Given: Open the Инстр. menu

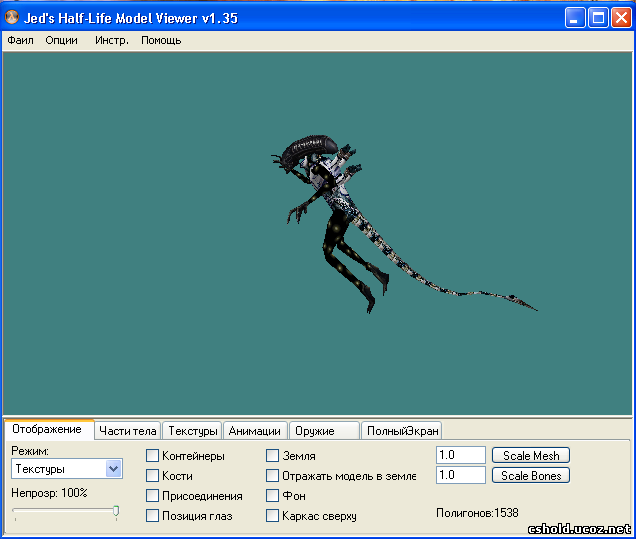Looking at the screenshot, I should coord(112,40).
